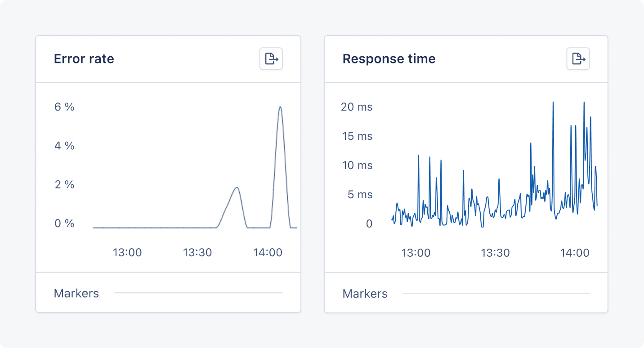Screen dimensions: 644x348
Task: Click the Response time panel title
Action: [389, 59]
